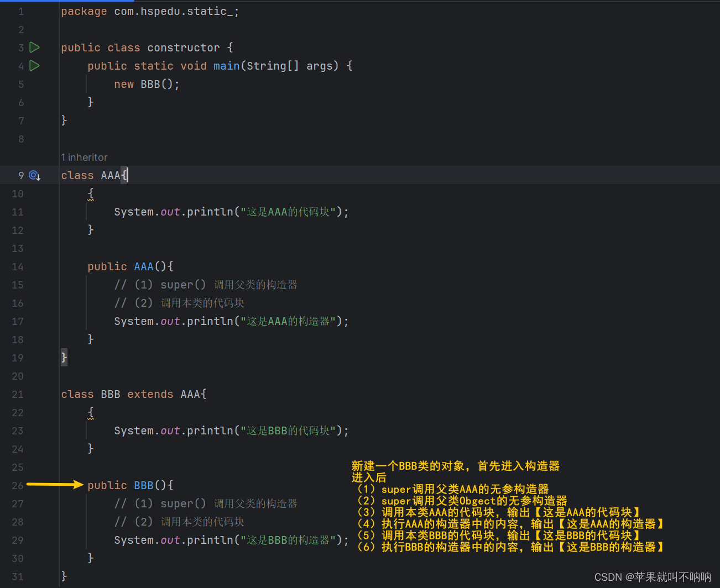This screenshot has height=588, width=720.
Task: Open the '1 inheritor' hint above class AAA
Action: coord(84,158)
